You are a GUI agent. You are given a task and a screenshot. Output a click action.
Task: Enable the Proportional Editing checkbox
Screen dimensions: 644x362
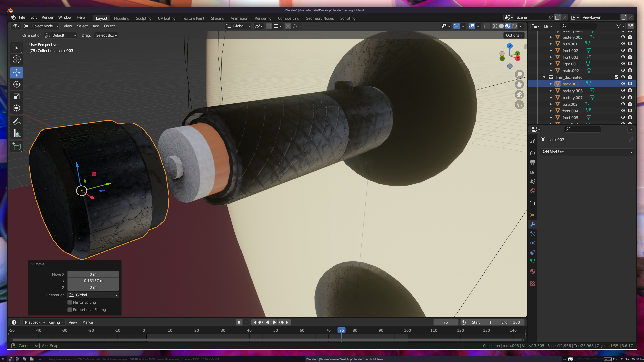coord(70,310)
